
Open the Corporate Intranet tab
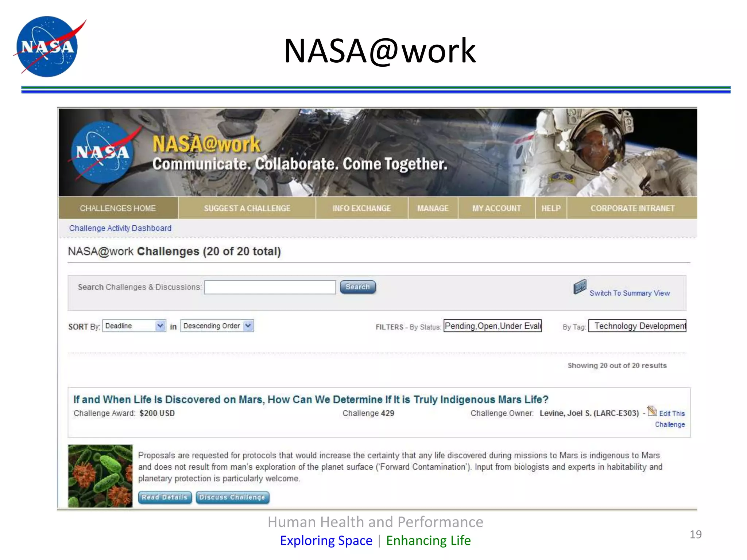click(632, 208)
